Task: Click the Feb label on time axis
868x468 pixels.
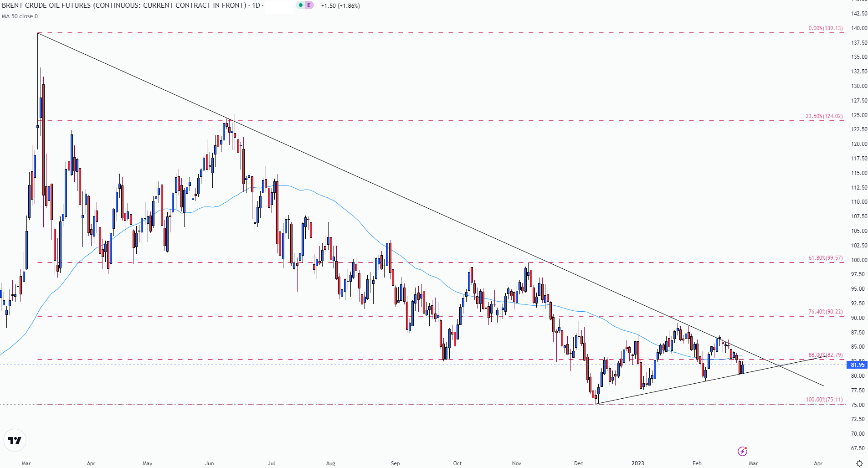Action: 697,463
